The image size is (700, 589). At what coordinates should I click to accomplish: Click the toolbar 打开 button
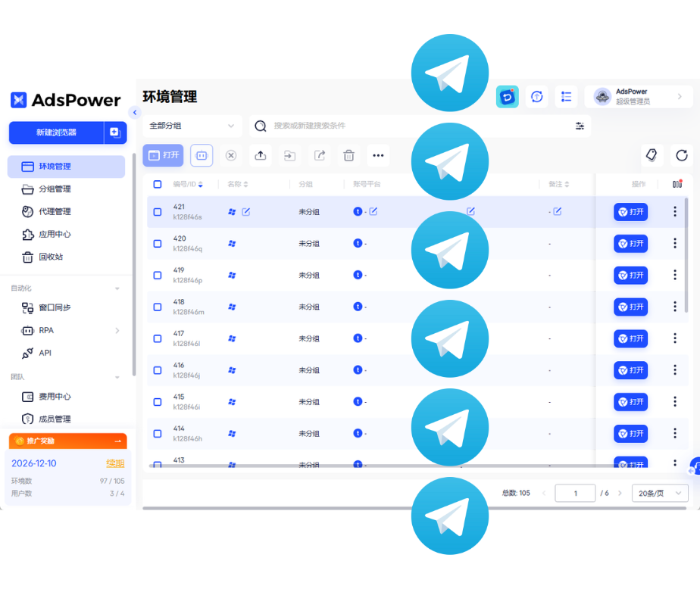click(163, 155)
